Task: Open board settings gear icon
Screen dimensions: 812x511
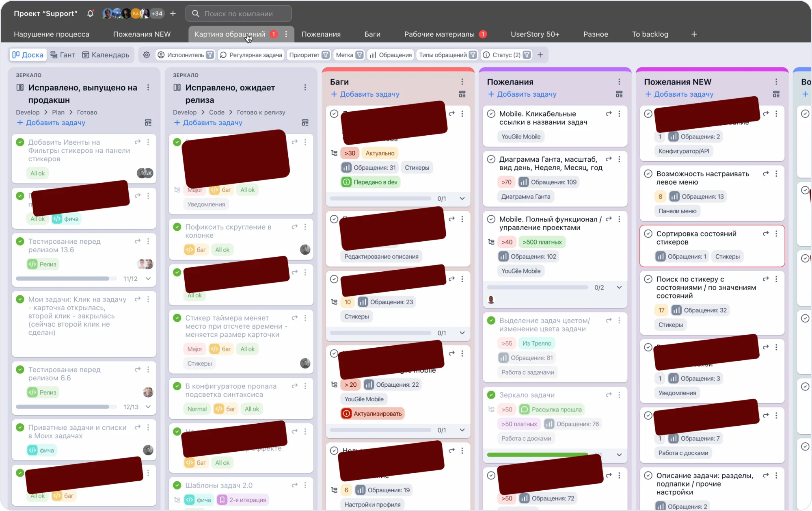Action: (x=147, y=55)
